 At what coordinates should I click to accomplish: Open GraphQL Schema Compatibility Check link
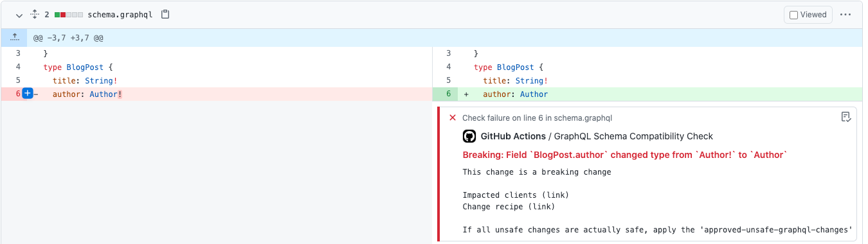633,136
